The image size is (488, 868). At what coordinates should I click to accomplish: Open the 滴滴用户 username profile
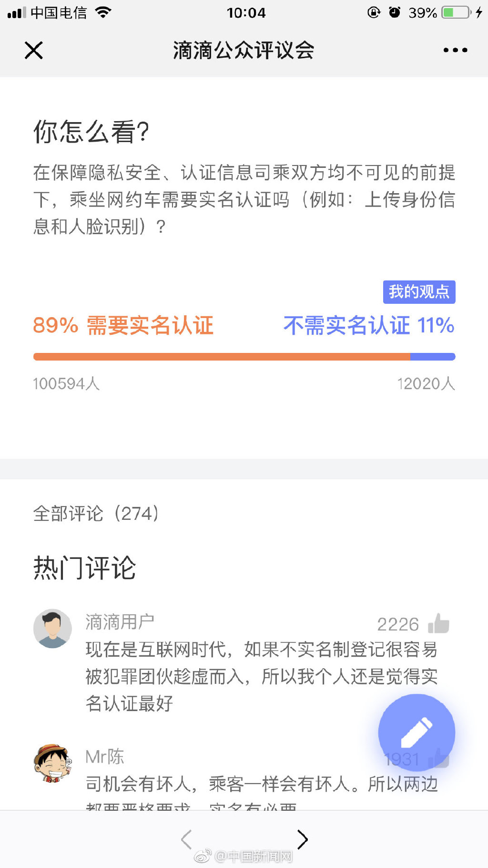click(120, 622)
